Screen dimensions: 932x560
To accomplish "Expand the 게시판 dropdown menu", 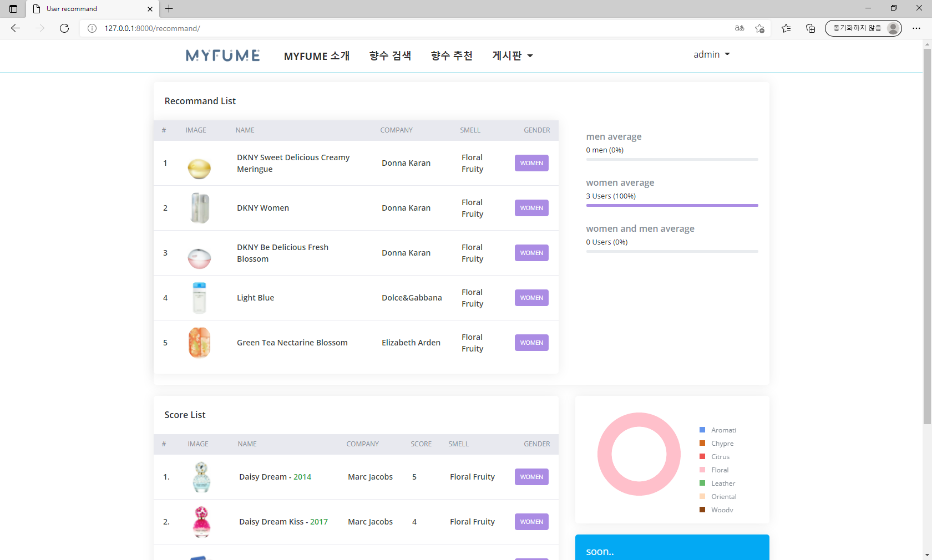I will coord(512,55).
